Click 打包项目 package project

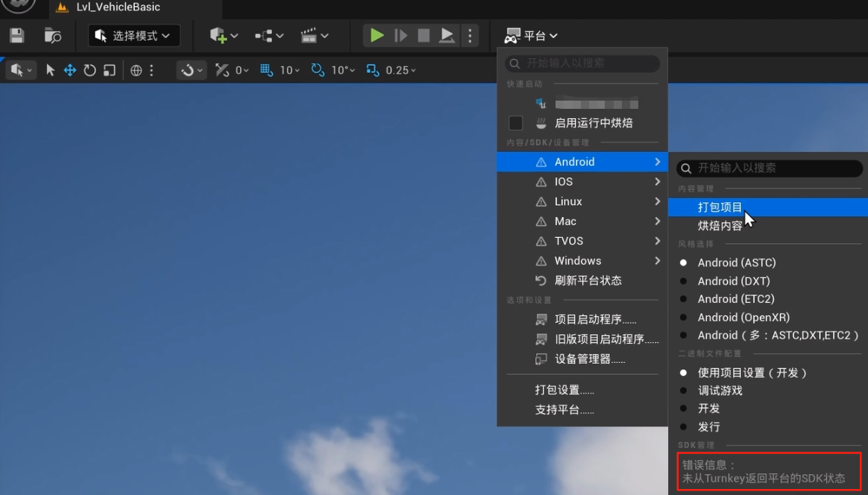[x=768, y=207]
